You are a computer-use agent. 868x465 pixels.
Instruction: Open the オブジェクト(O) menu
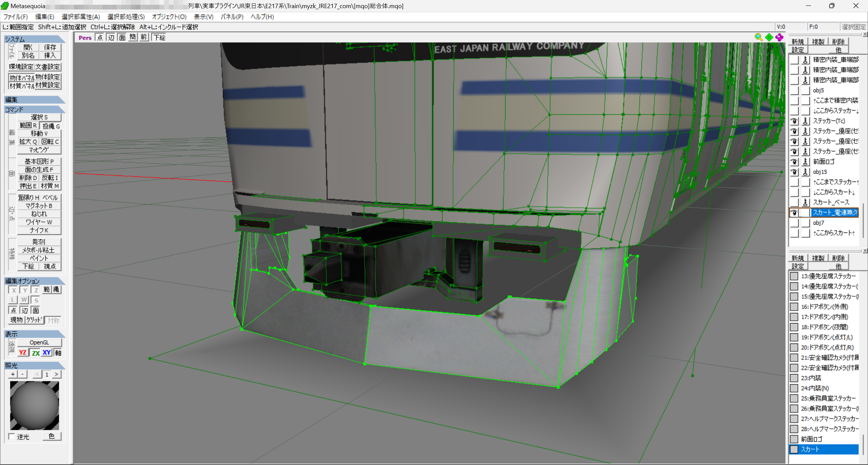(169, 17)
